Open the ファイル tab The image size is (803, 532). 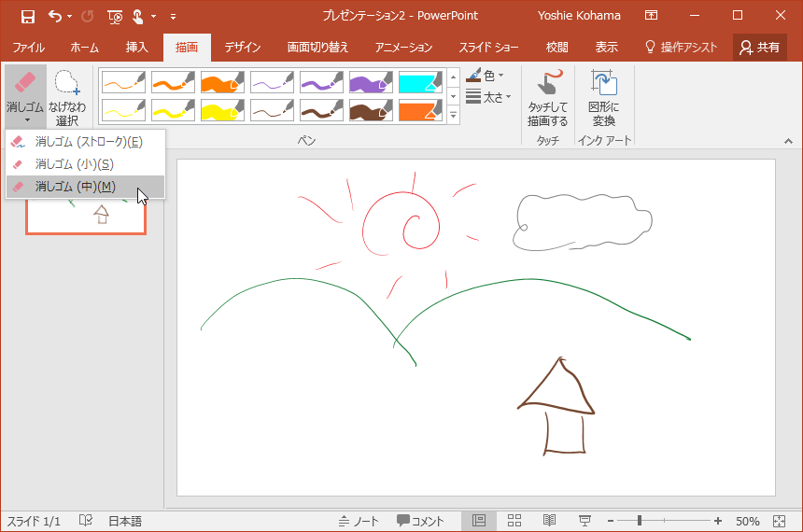coord(29,48)
